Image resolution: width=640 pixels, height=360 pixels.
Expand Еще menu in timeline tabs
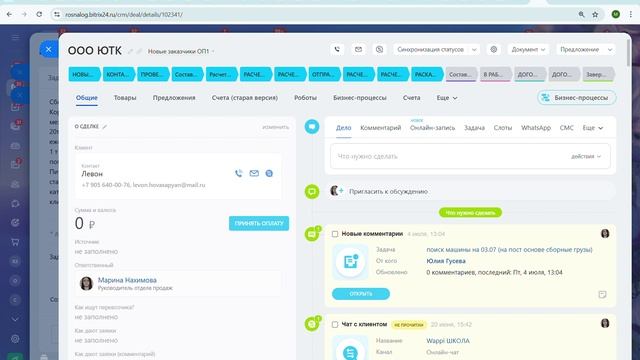pyautogui.click(x=593, y=128)
